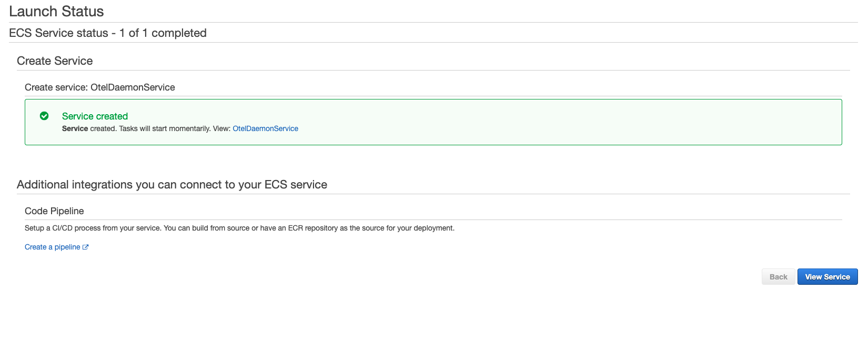This screenshot has height=339, width=868.
Task: Click the Create Service section heading
Action: [55, 61]
